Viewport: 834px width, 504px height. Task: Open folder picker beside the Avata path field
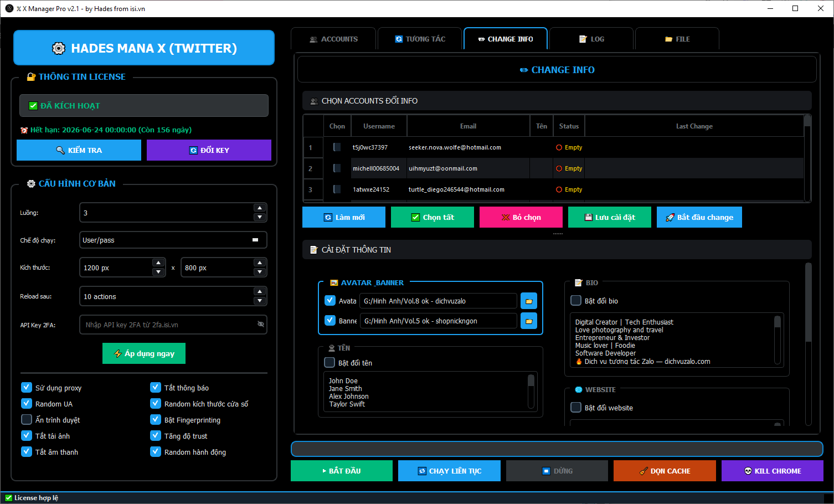point(528,301)
